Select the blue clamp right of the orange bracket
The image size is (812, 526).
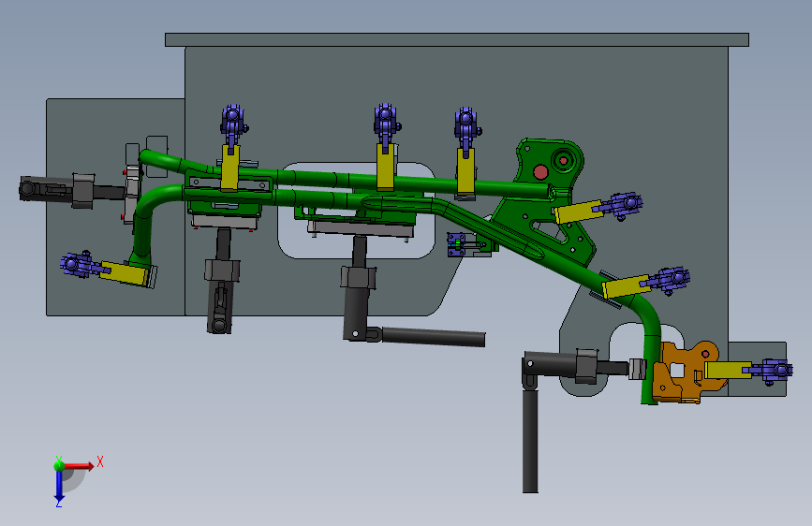(774, 372)
